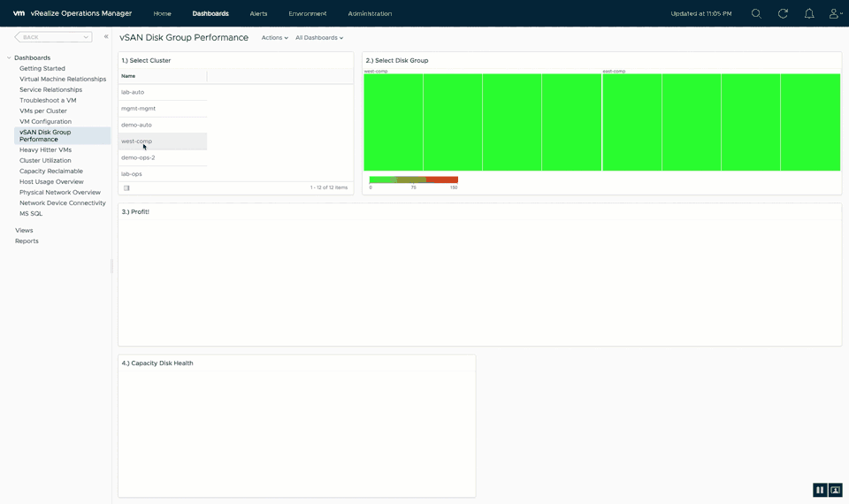849x504 pixels.
Task: Select lab-auto cluster row
Action: 163,92
